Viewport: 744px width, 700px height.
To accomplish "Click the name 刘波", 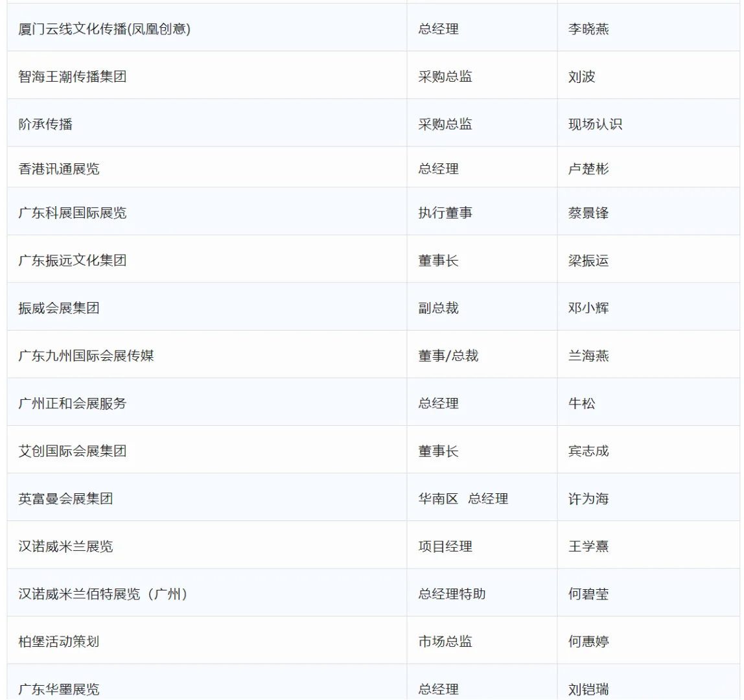I will click(582, 76).
